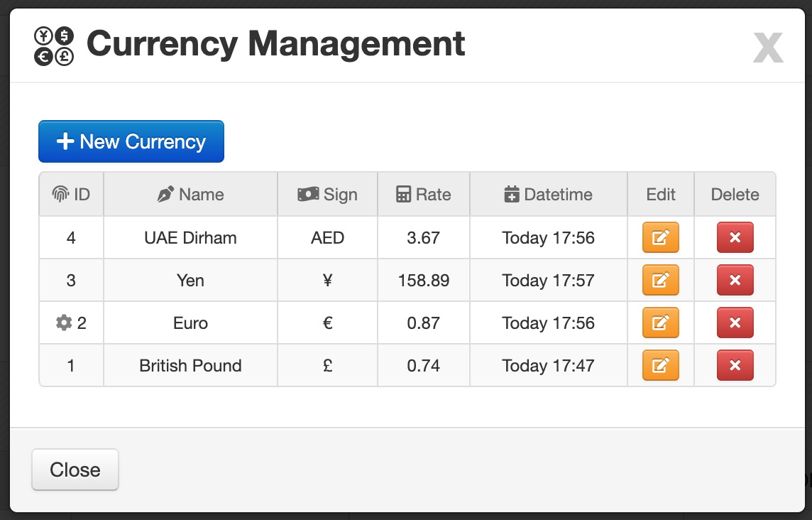
Task: Click the Datetime column header
Action: click(549, 195)
